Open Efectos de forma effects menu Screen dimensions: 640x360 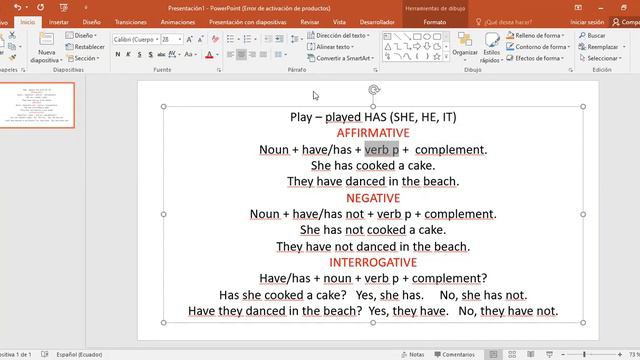click(x=535, y=58)
